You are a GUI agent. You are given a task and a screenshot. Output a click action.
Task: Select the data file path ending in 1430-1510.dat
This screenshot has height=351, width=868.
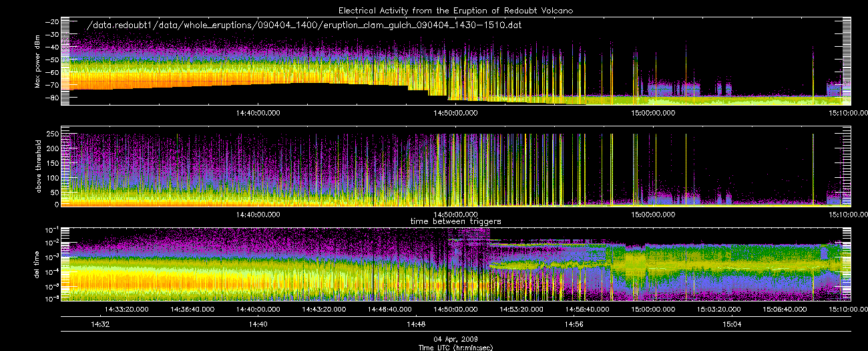point(304,25)
